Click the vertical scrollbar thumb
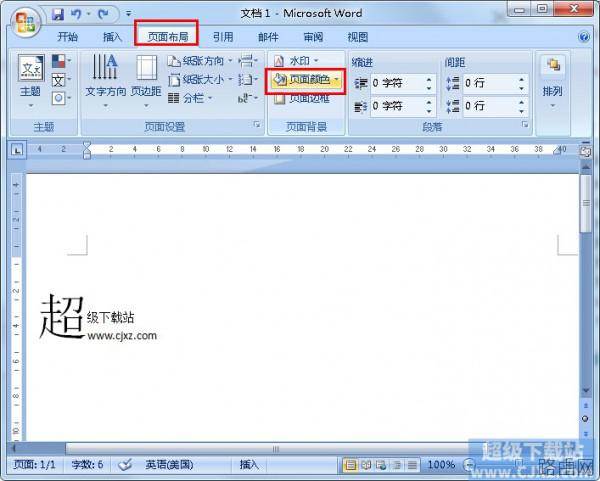Screen dimensions: 600x481 point(585,204)
